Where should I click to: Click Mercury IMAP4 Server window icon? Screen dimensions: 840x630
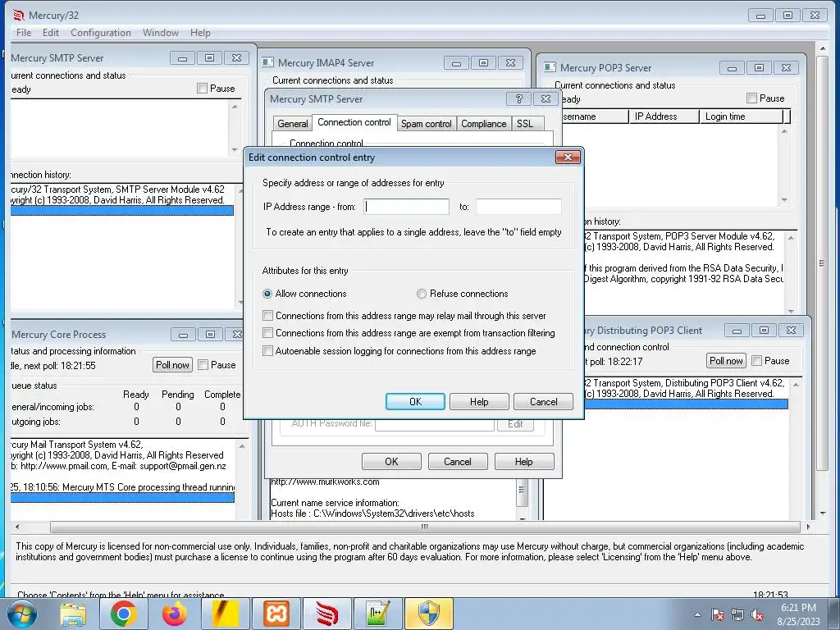click(x=268, y=62)
